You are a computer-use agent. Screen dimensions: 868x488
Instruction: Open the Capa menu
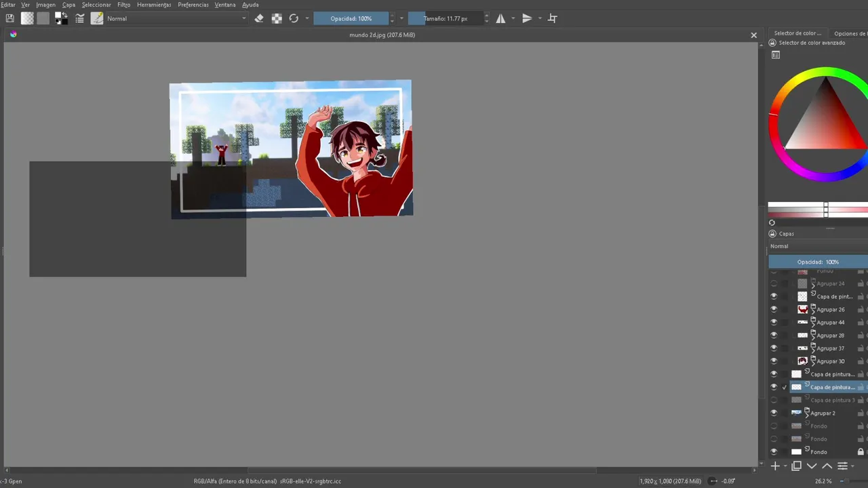(68, 5)
